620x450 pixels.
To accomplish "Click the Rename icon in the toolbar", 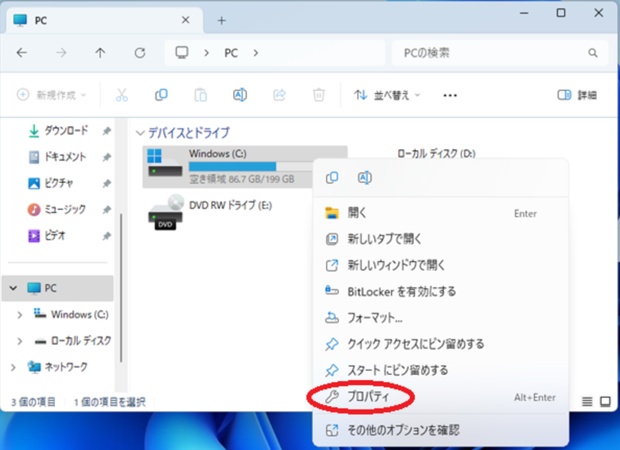I will click(x=240, y=95).
